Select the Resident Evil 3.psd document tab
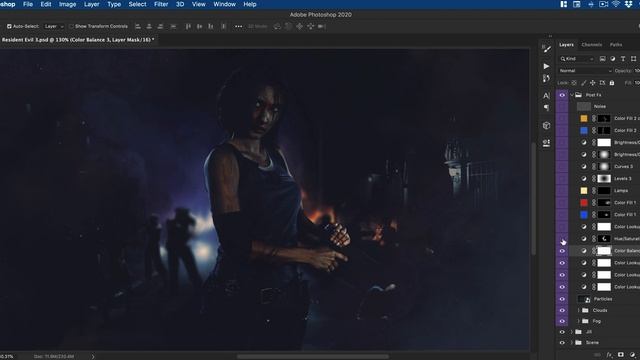This screenshot has width=640, height=360. (78, 40)
